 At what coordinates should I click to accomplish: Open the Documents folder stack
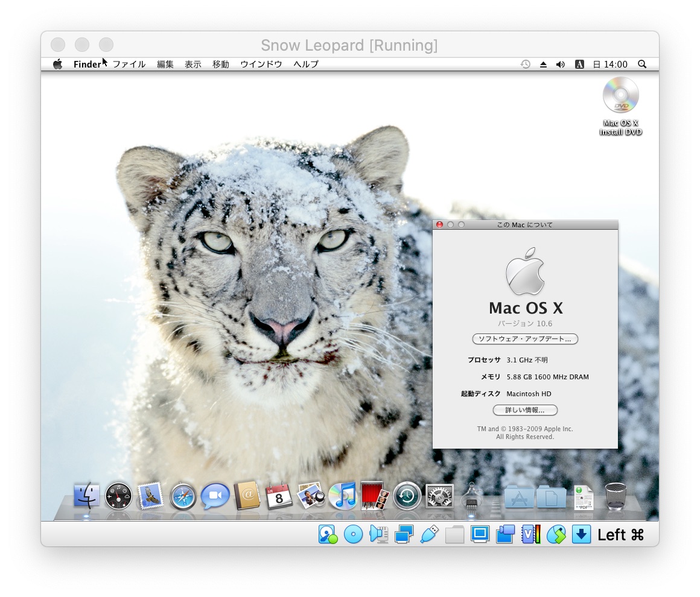click(551, 497)
